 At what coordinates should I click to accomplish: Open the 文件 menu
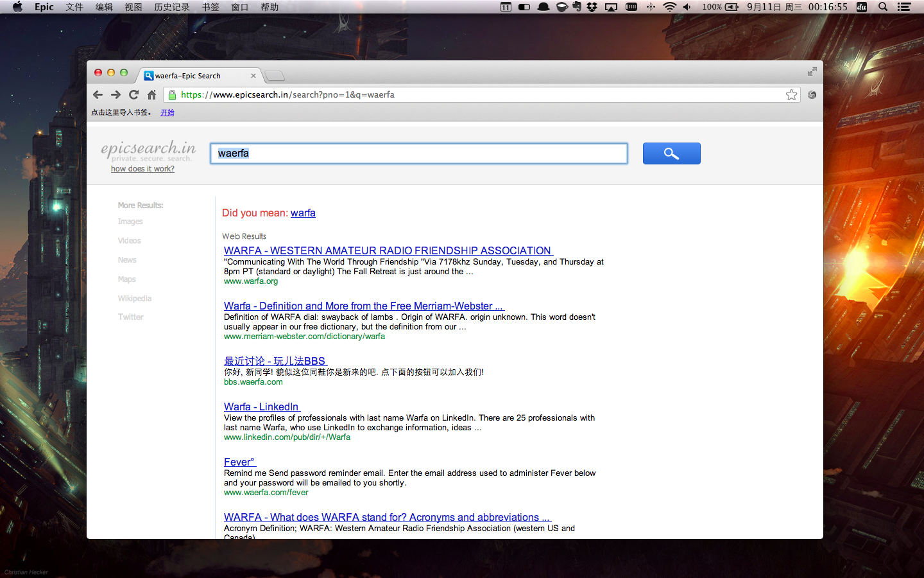(74, 7)
